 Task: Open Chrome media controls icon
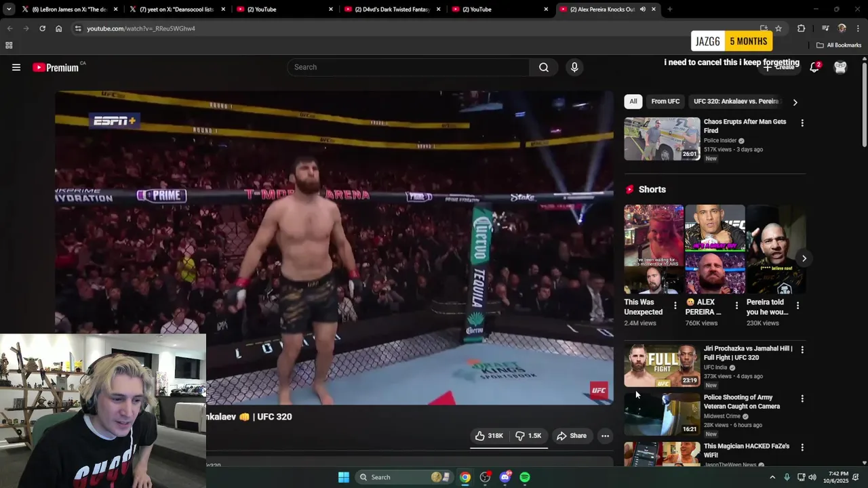point(825,28)
